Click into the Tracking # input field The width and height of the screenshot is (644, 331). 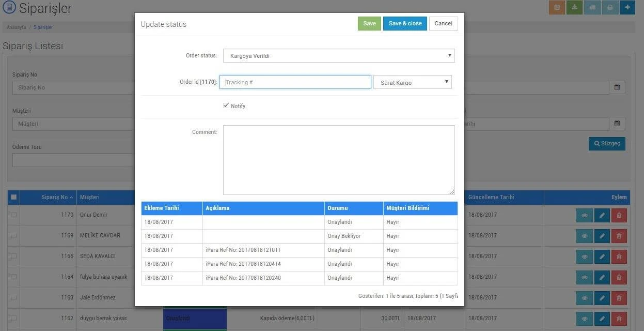295,82
